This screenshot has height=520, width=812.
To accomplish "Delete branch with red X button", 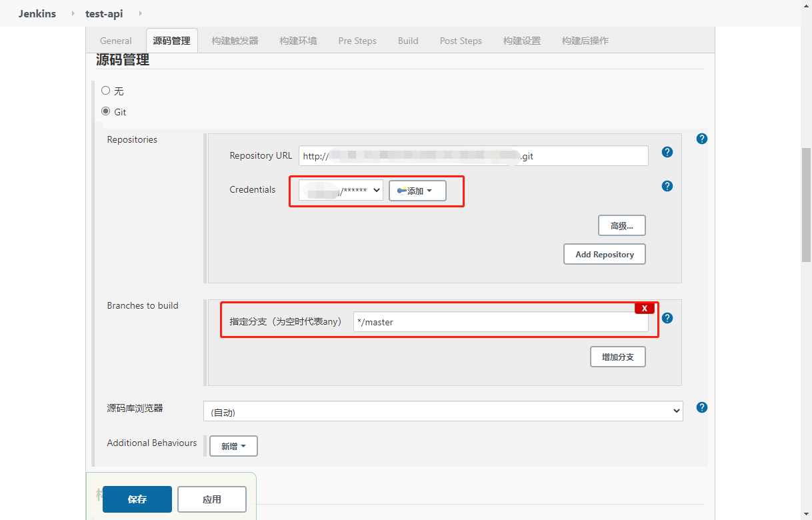I will point(644,308).
